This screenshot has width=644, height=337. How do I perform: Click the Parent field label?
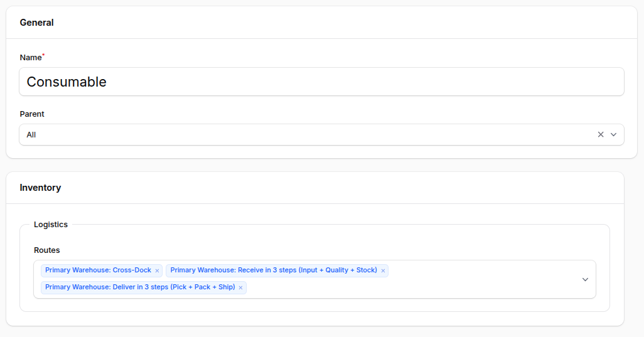point(32,114)
